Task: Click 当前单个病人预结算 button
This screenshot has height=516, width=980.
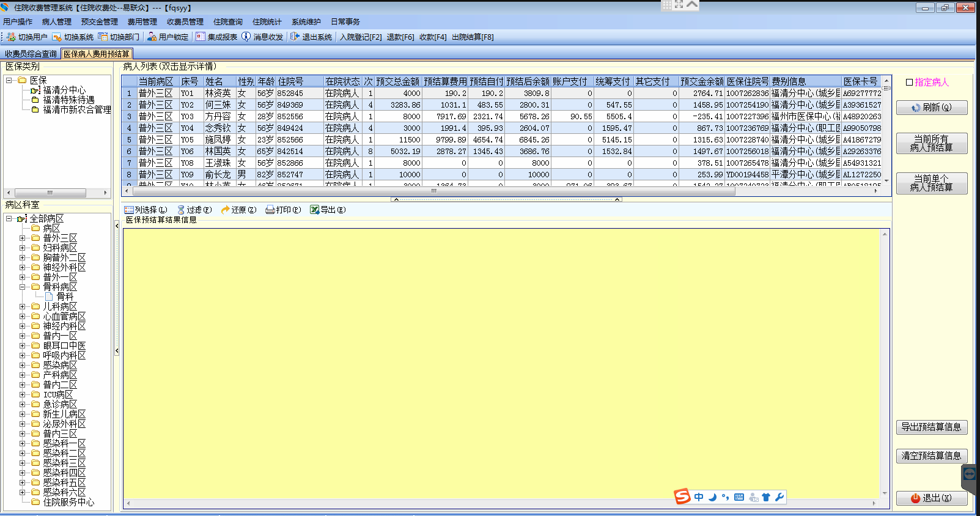Action: [x=932, y=183]
